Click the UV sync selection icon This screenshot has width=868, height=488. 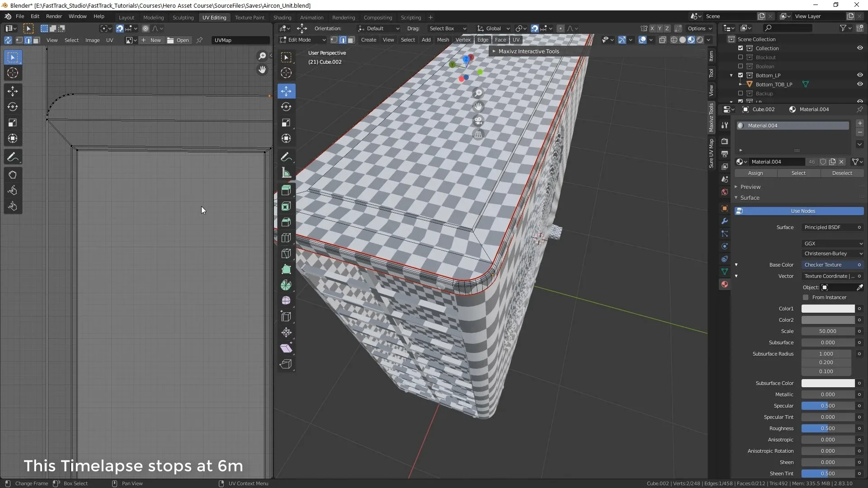(8, 40)
